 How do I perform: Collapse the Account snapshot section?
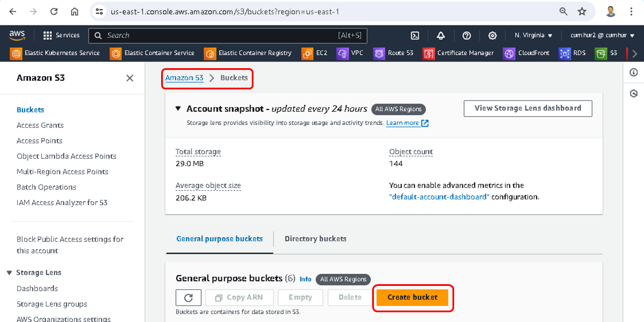click(178, 108)
